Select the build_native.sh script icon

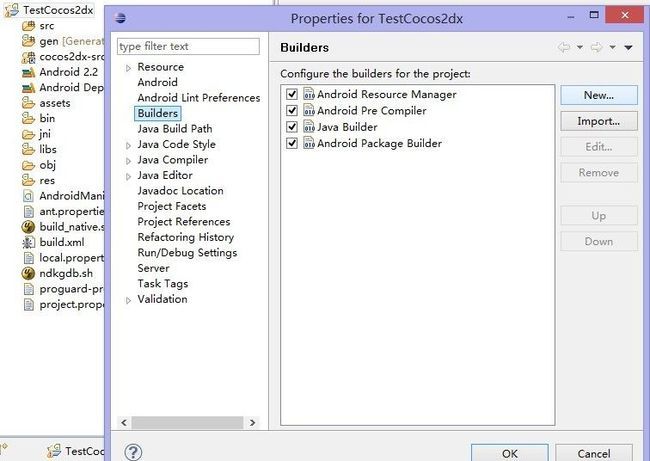click(28, 227)
